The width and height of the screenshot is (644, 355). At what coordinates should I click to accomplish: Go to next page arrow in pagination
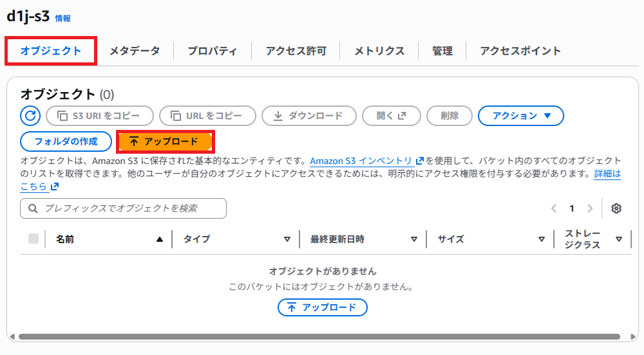click(590, 208)
